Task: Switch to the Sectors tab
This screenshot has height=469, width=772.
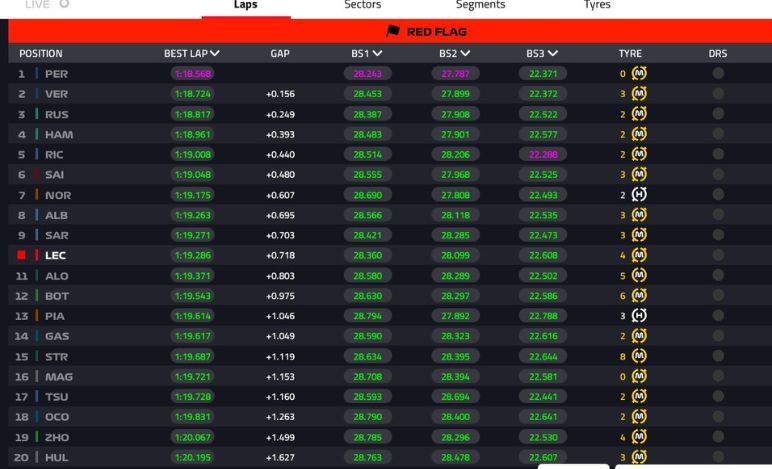Action: point(363,5)
